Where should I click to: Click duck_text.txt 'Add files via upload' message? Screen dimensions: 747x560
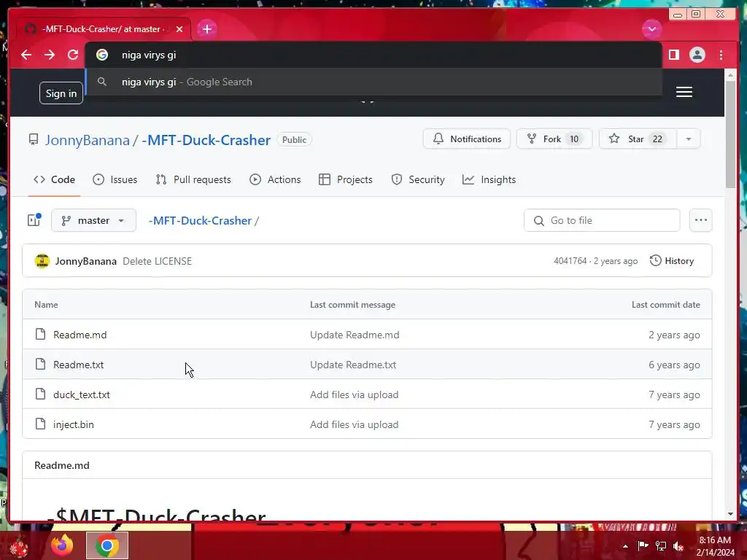point(355,394)
